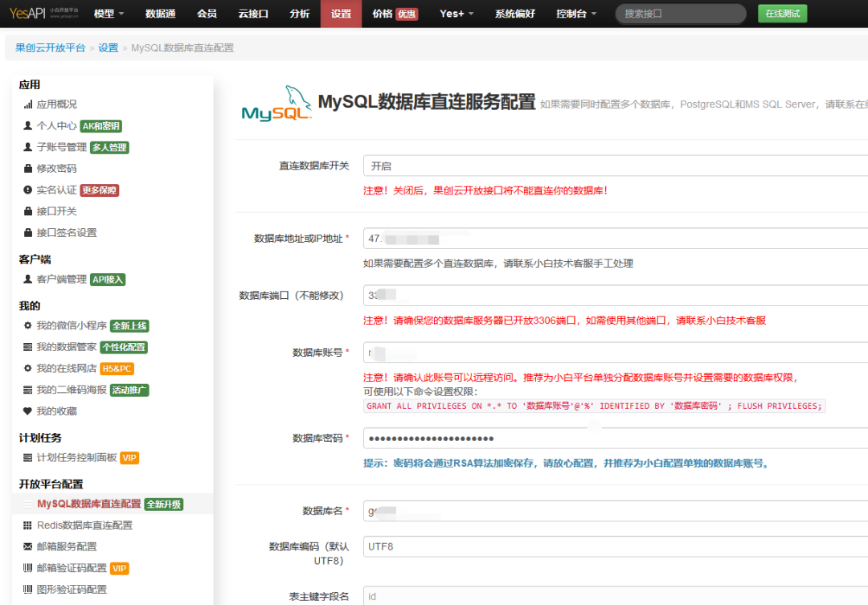Image resolution: width=868 pixels, height=605 pixels.
Task: Focus the 搜索接口 search box
Action: click(x=681, y=14)
